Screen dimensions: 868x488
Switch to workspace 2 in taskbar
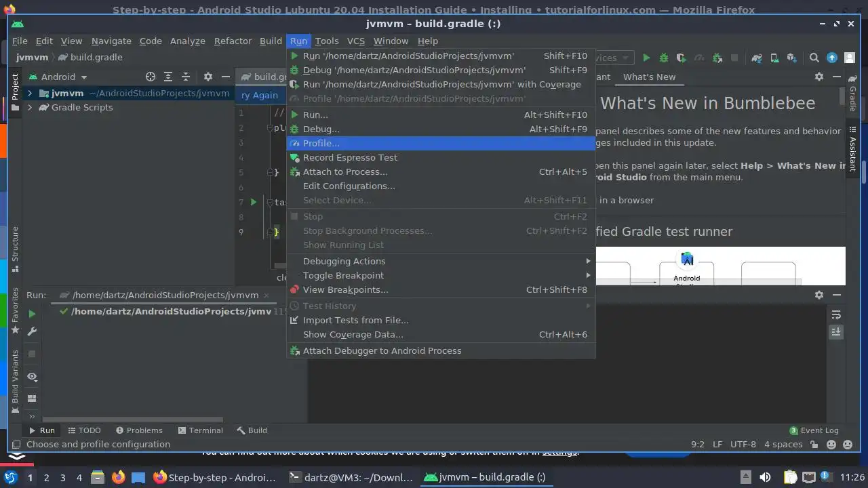46,477
